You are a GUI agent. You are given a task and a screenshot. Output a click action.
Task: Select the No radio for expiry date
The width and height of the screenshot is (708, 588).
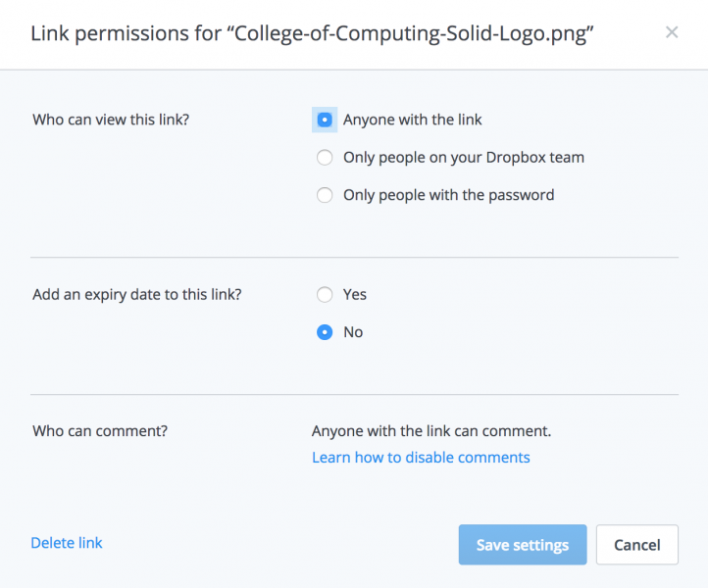pos(325,332)
